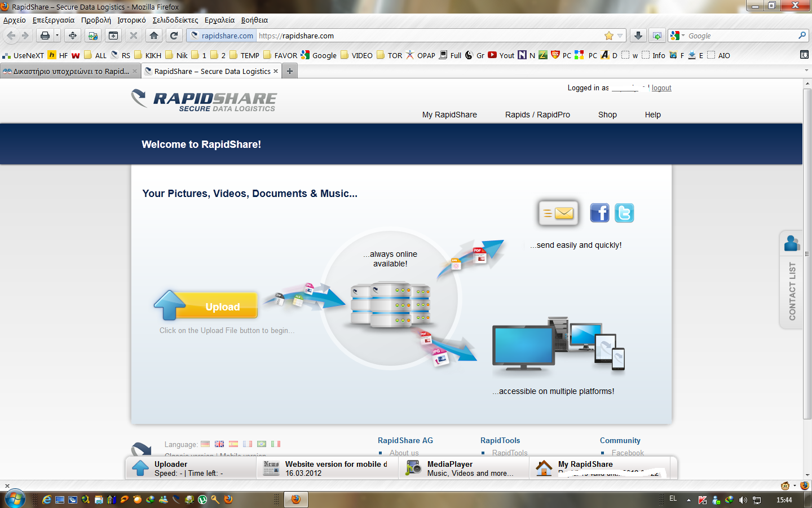Open the Ιστορικό menu
This screenshot has height=508, width=812.
pyautogui.click(x=131, y=20)
